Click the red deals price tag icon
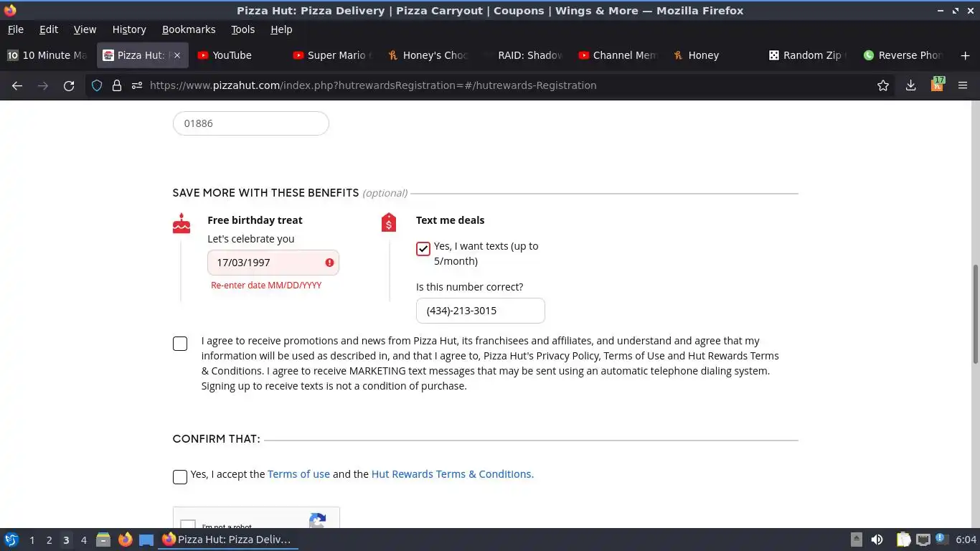This screenshot has height=551, width=980. tap(389, 222)
